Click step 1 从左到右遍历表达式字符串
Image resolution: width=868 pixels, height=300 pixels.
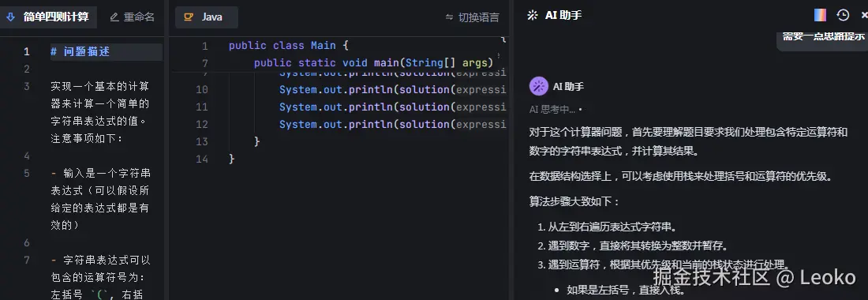[x=613, y=227]
